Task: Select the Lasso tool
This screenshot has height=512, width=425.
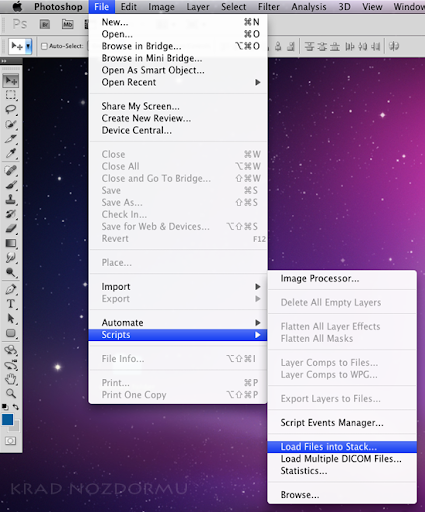Action: click(x=11, y=110)
